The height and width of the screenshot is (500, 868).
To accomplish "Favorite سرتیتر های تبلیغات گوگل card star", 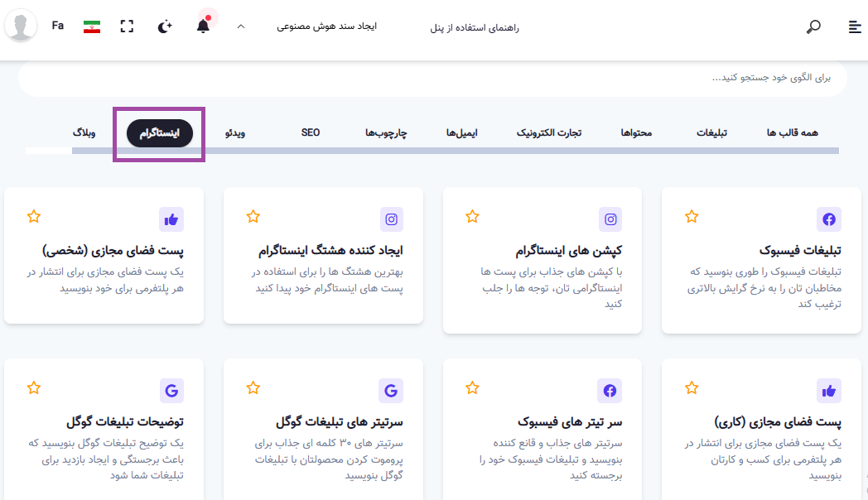I will [253, 387].
